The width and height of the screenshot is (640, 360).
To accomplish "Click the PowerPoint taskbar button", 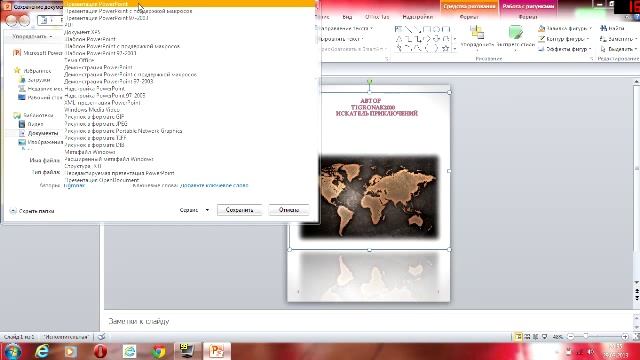I will pos(217,351).
